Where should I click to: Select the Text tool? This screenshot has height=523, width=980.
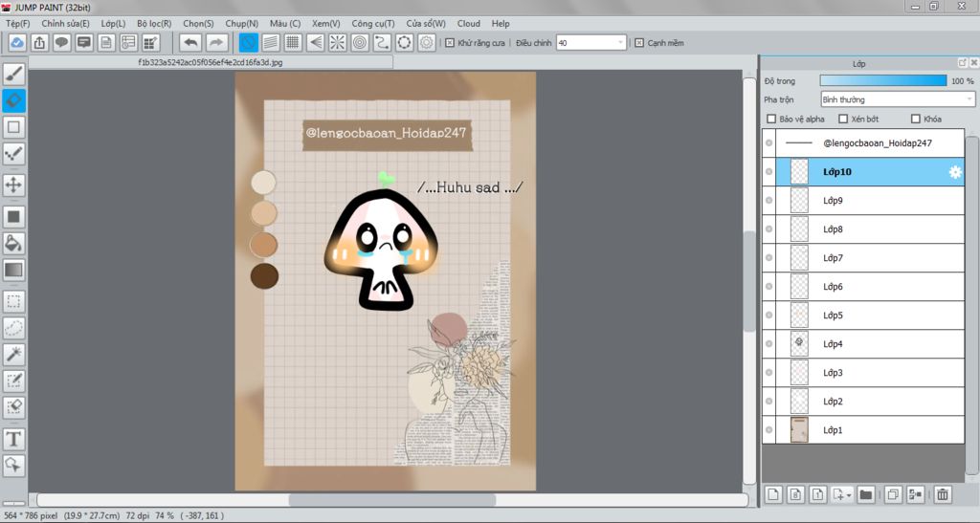pyautogui.click(x=13, y=440)
